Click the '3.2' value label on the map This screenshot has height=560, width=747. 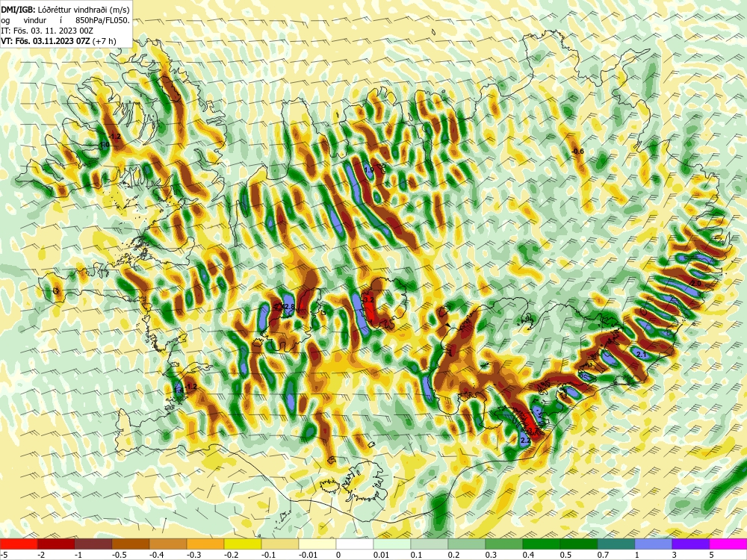(368, 300)
